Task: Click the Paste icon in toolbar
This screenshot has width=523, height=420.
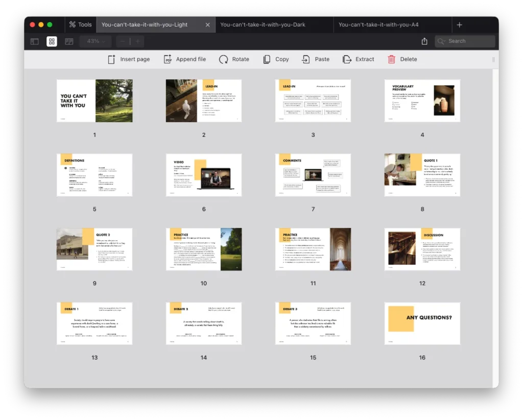Action: point(306,59)
